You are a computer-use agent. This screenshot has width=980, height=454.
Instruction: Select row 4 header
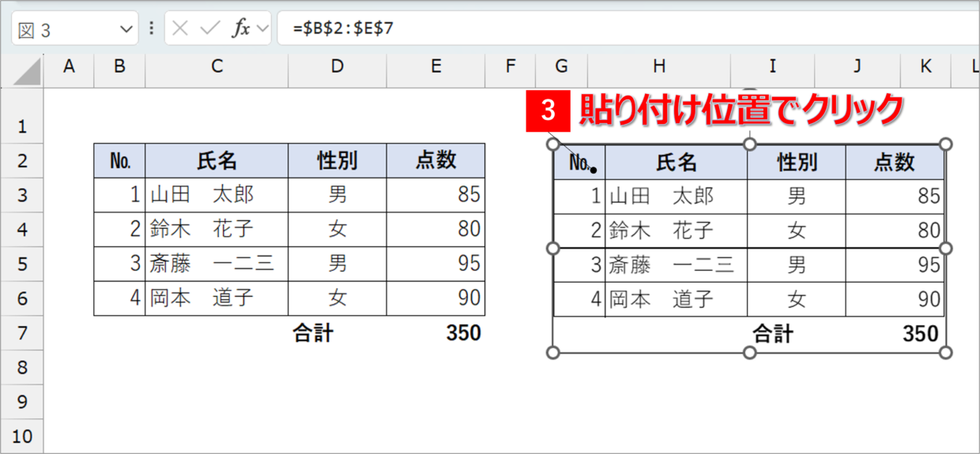click(x=21, y=230)
